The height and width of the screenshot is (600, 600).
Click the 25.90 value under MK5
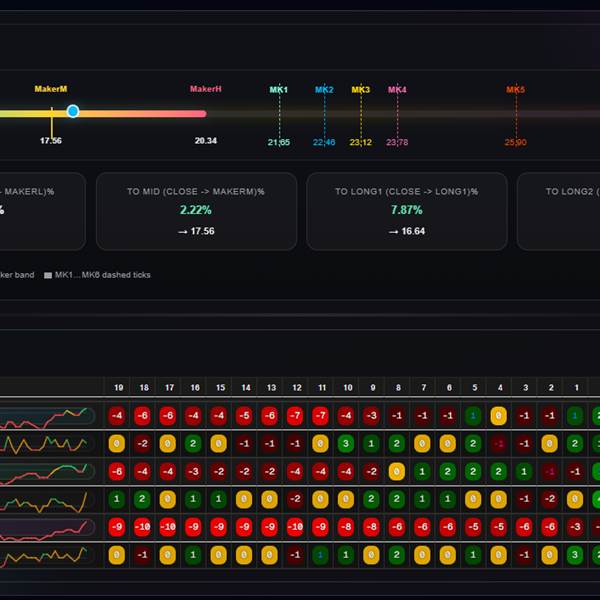pyautogui.click(x=515, y=142)
